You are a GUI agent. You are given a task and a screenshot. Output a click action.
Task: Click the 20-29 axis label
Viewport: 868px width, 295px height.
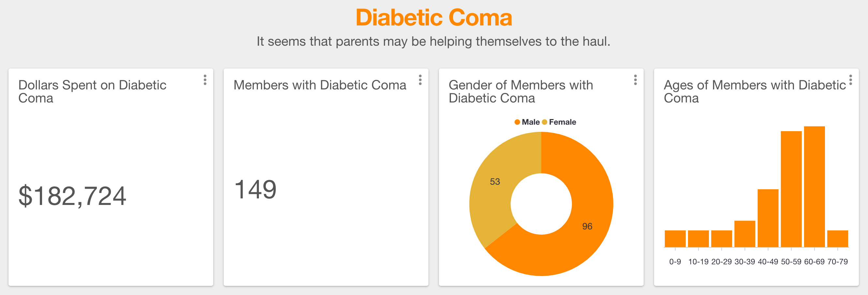click(x=721, y=262)
